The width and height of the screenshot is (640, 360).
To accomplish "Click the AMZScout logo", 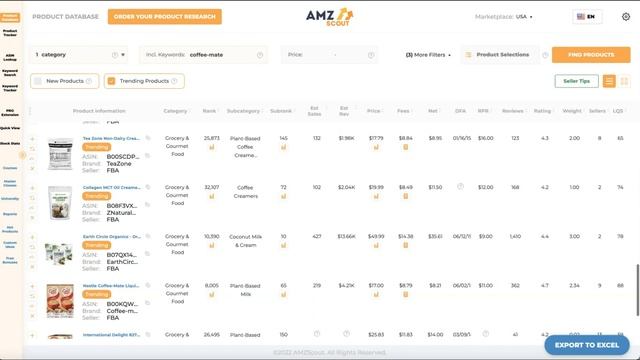I will tap(329, 17).
